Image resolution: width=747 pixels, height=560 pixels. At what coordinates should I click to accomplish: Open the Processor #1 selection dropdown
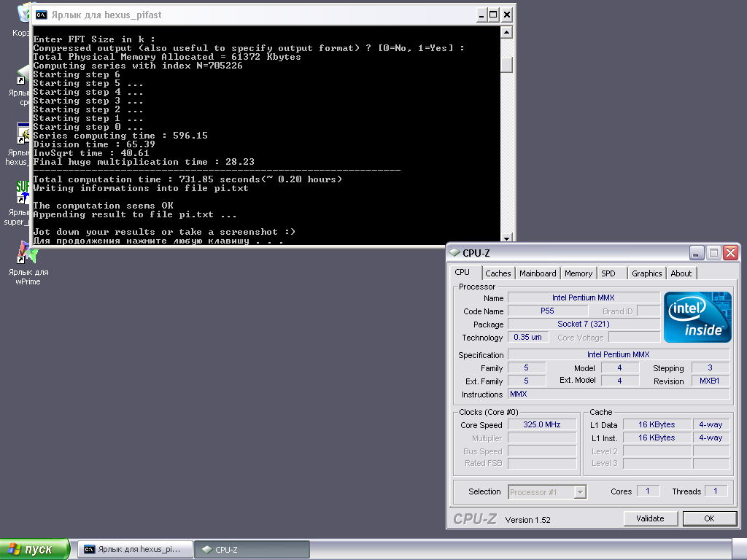click(x=547, y=492)
